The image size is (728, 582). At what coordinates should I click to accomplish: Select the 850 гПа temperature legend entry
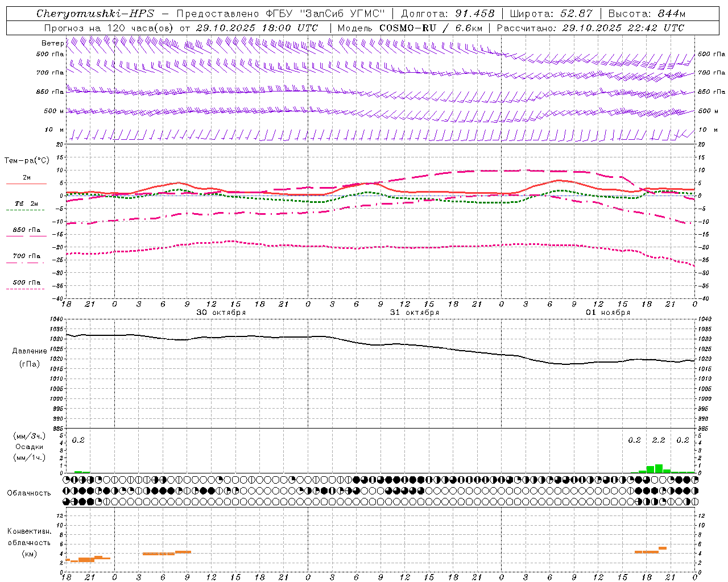[27, 230]
